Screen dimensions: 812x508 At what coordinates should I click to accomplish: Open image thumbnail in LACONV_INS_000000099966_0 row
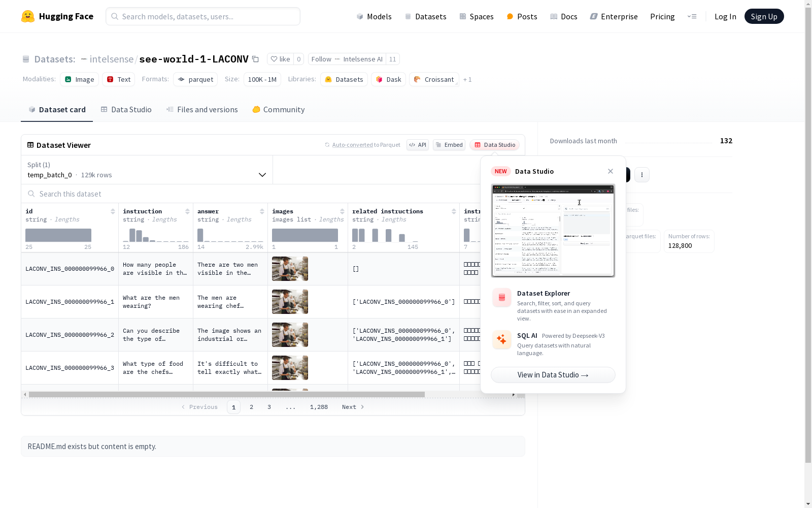pos(290,269)
